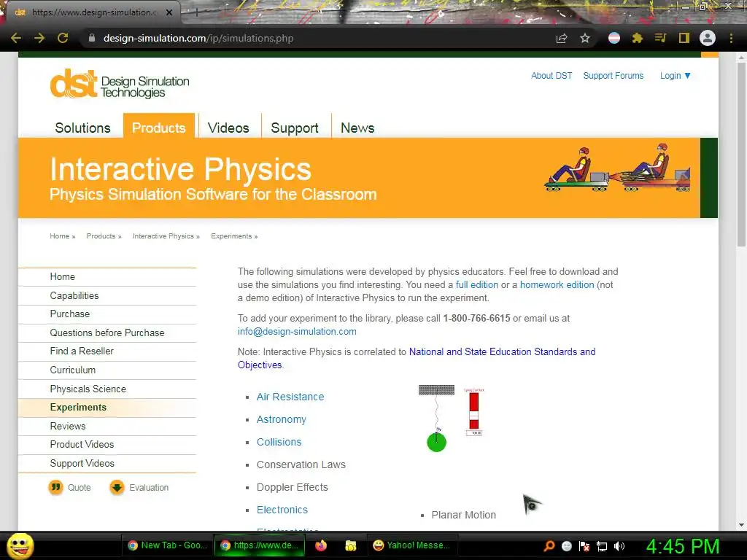Open the Support Forums link
The width and height of the screenshot is (747, 560).
click(x=613, y=76)
